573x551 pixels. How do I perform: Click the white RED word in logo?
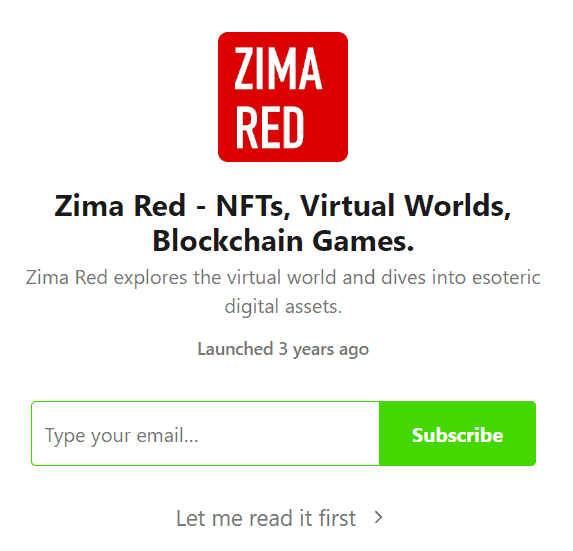pos(269,127)
